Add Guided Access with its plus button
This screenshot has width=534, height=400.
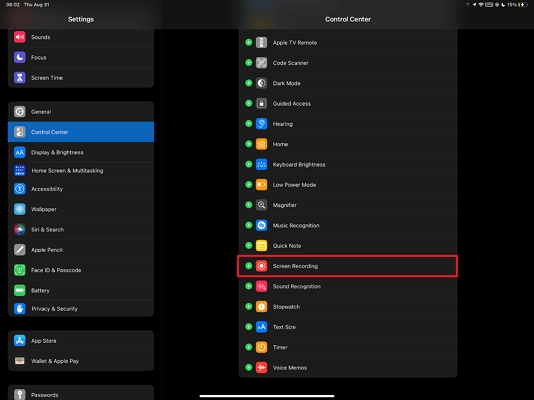[249, 103]
